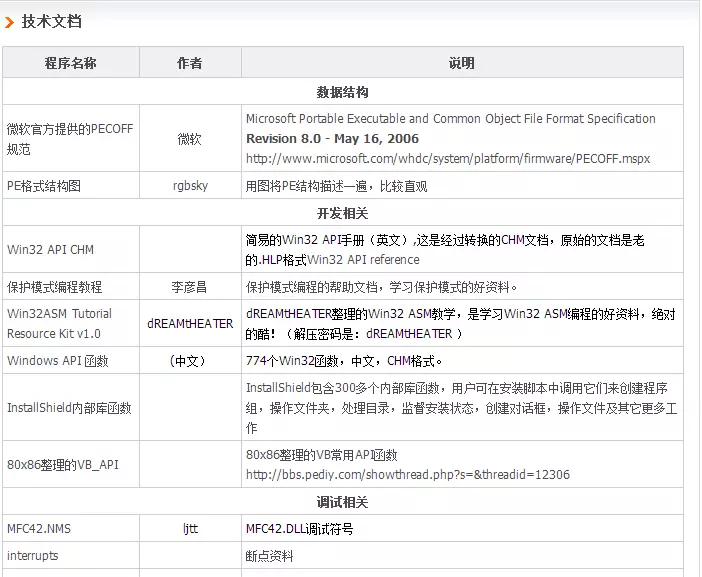Click the 保护模式编程的帮助文档 description

(x=381, y=287)
